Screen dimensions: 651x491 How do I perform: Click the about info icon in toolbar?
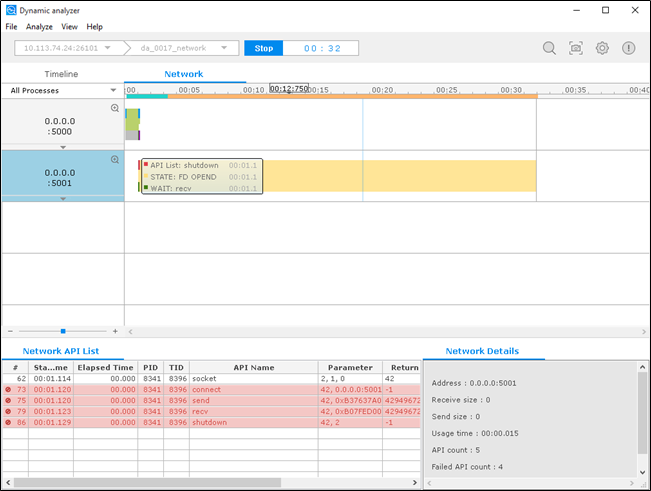coord(629,48)
